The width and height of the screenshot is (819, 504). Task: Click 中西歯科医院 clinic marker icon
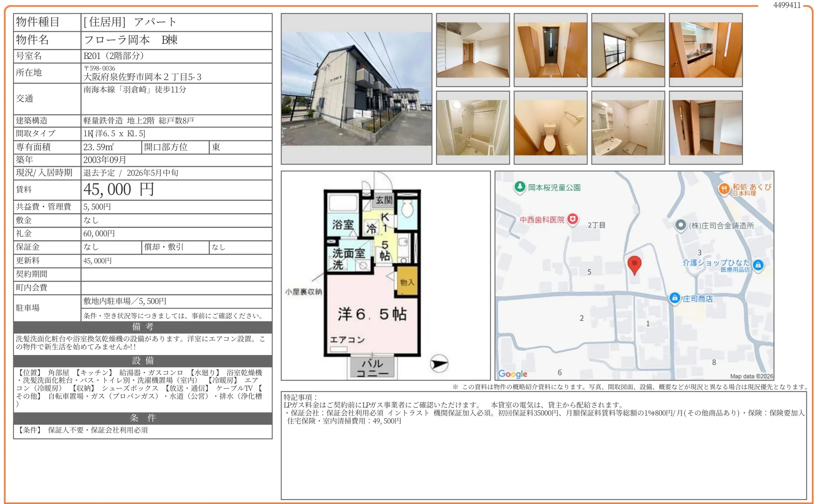coord(572,219)
